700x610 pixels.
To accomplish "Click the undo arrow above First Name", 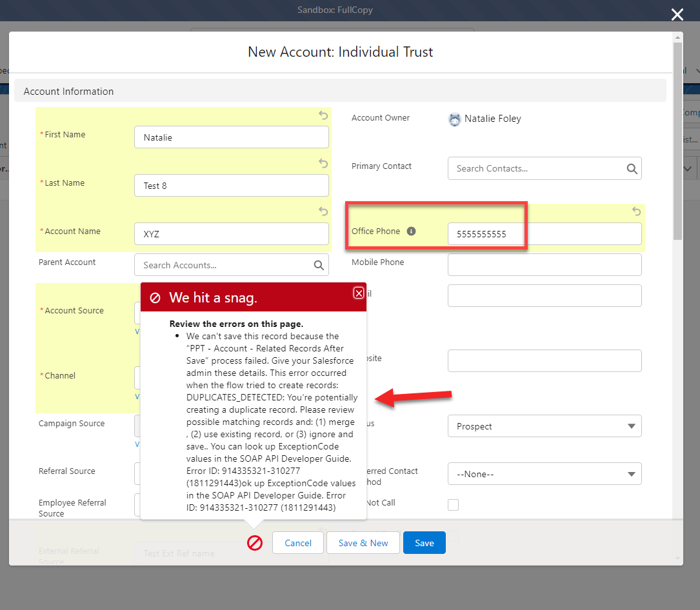I will point(323,115).
